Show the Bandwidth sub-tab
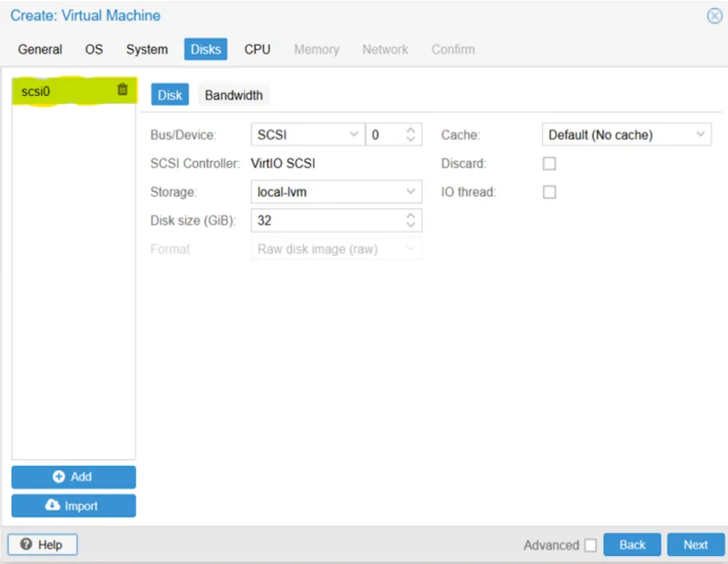This screenshot has width=728, height=564. tap(233, 95)
